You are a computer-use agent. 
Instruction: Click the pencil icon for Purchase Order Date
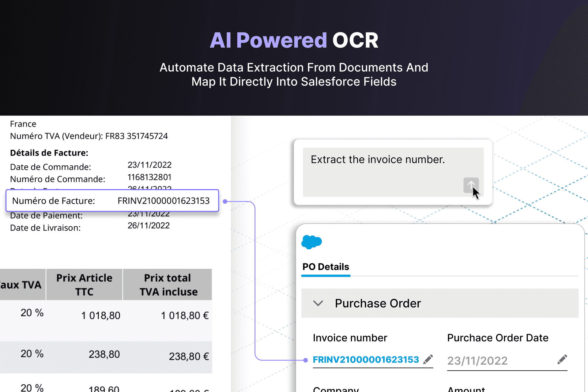(563, 359)
